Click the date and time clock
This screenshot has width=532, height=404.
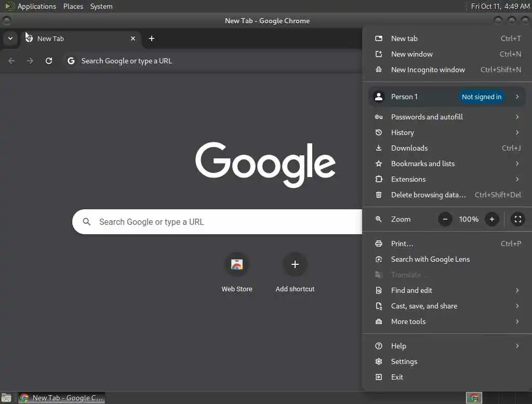click(x=500, y=6)
